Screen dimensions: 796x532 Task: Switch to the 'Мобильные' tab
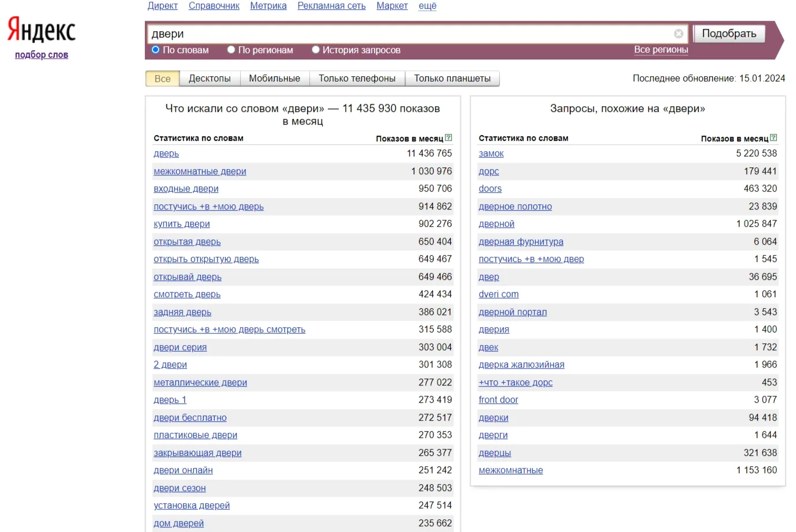coord(275,78)
